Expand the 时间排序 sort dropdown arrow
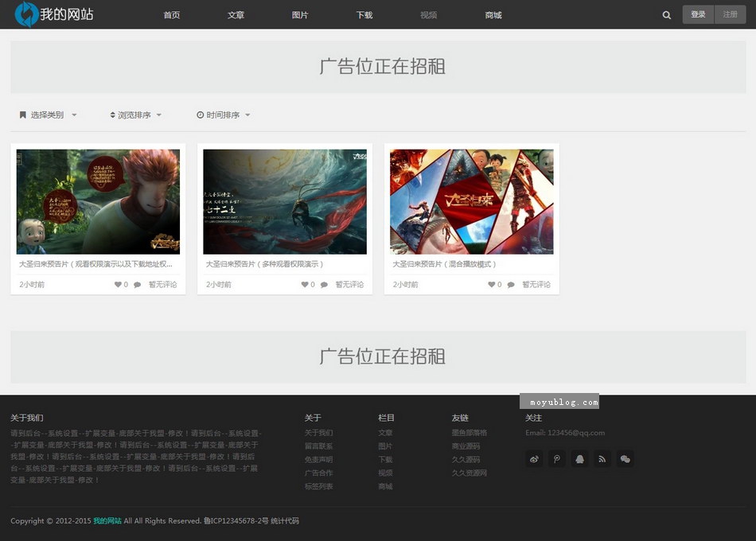 [x=247, y=115]
